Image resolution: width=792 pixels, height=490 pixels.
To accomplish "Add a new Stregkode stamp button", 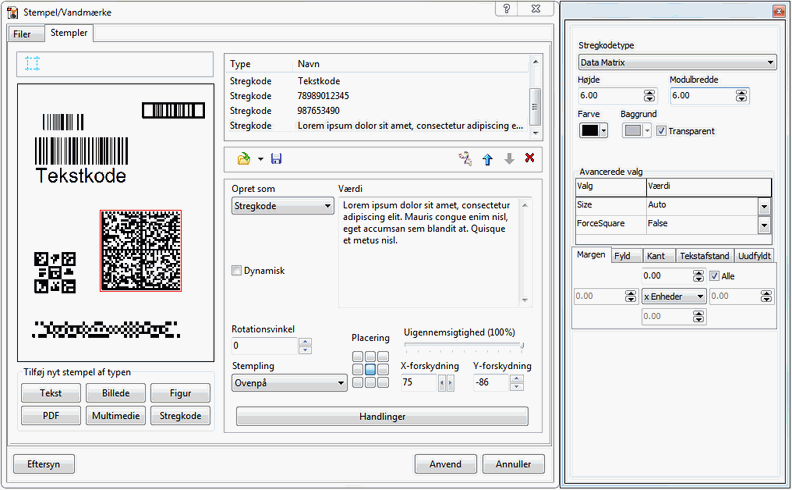I will click(180, 416).
